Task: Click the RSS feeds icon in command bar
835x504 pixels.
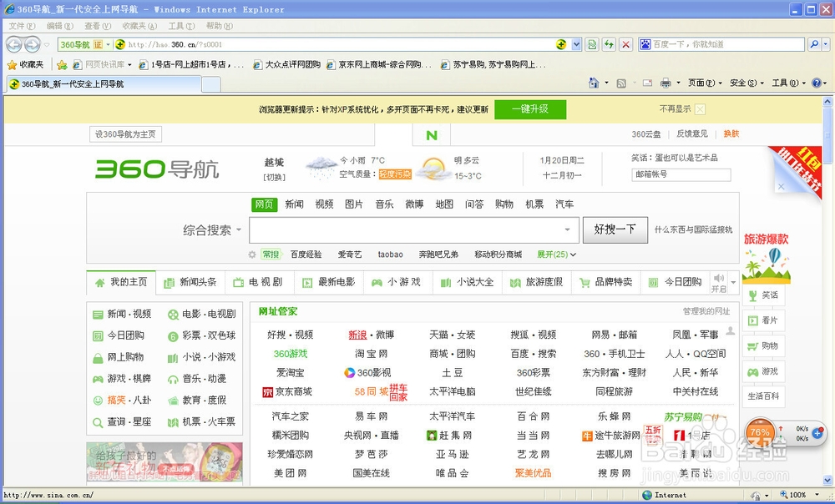Action: pyautogui.click(x=621, y=83)
